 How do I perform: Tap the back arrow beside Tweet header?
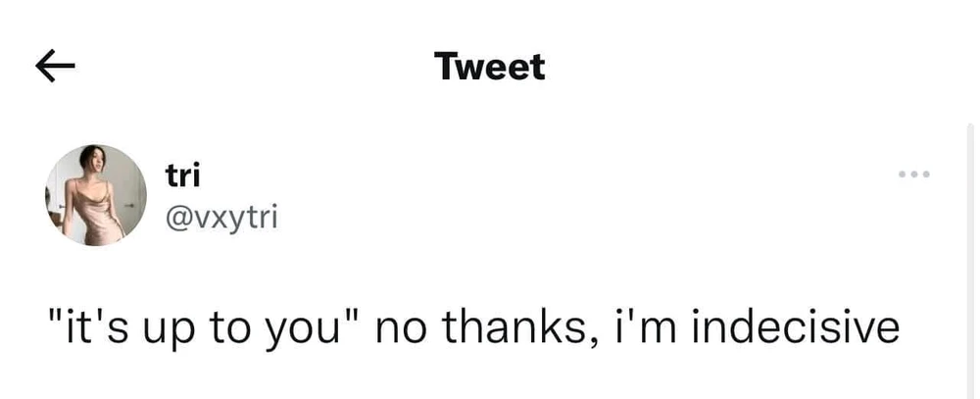pyautogui.click(x=56, y=67)
